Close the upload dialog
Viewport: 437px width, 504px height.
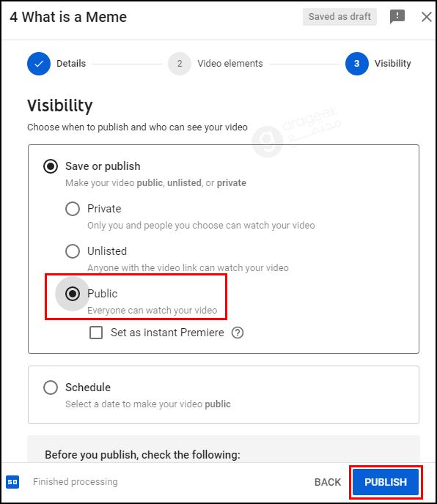coord(427,17)
